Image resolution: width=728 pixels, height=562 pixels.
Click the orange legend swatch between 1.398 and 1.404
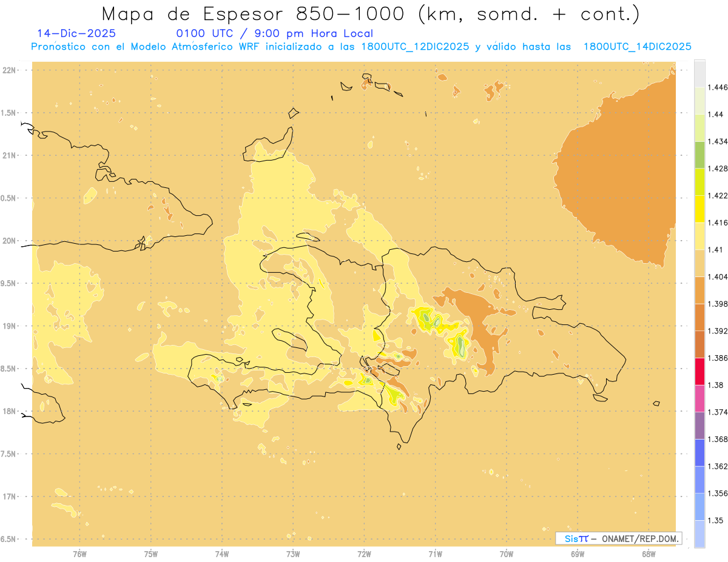pos(699,290)
